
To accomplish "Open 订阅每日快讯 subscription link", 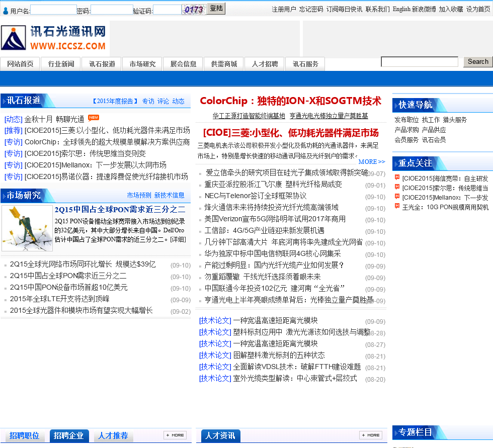I will pos(344,10).
